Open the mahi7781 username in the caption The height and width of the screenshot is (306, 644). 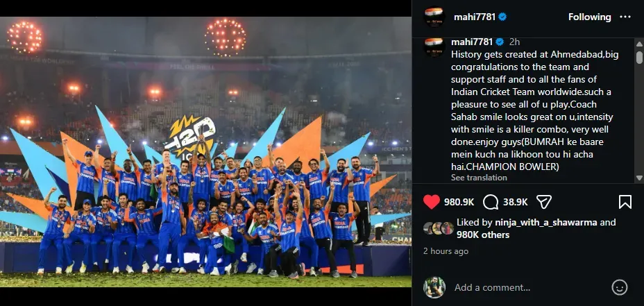point(471,42)
